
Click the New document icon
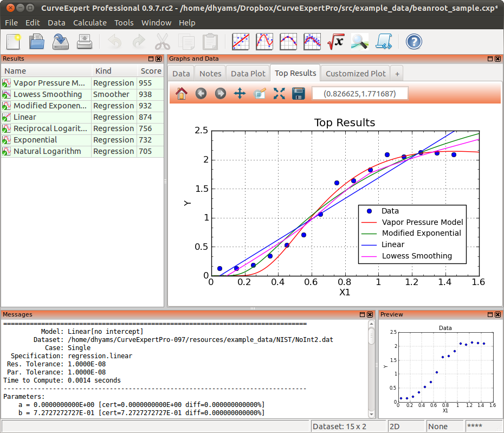[x=14, y=42]
